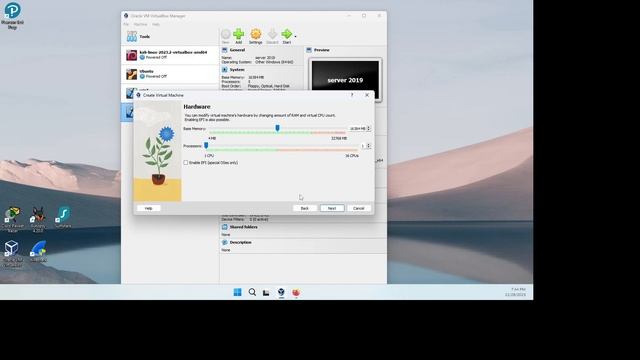Enable the EFI (special OSes only) checkbox
This screenshot has height=360, width=640.
[186, 162]
